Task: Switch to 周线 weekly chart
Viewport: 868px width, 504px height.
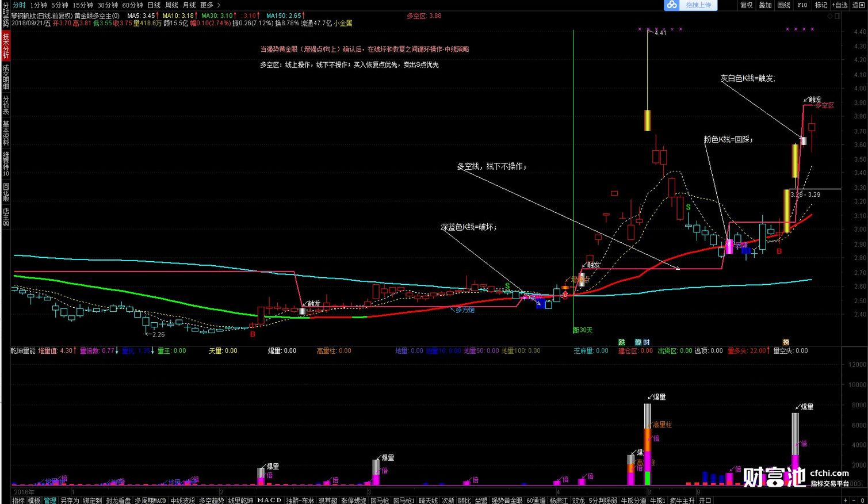Action: click(171, 5)
